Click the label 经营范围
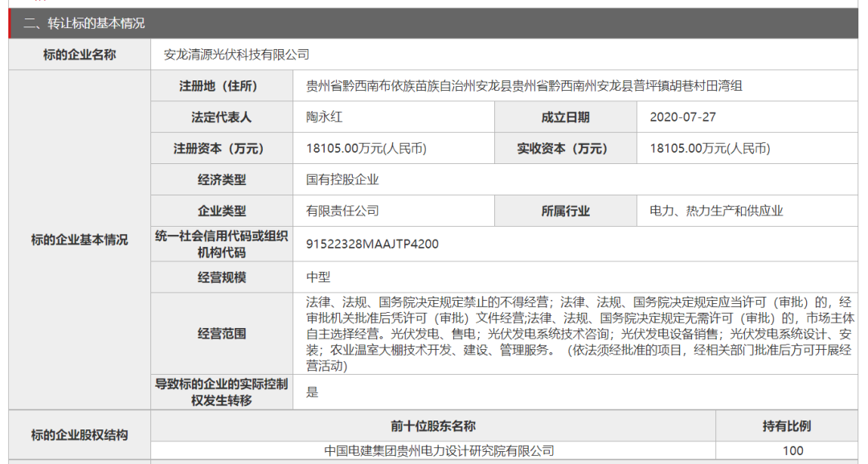 tap(222, 334)
